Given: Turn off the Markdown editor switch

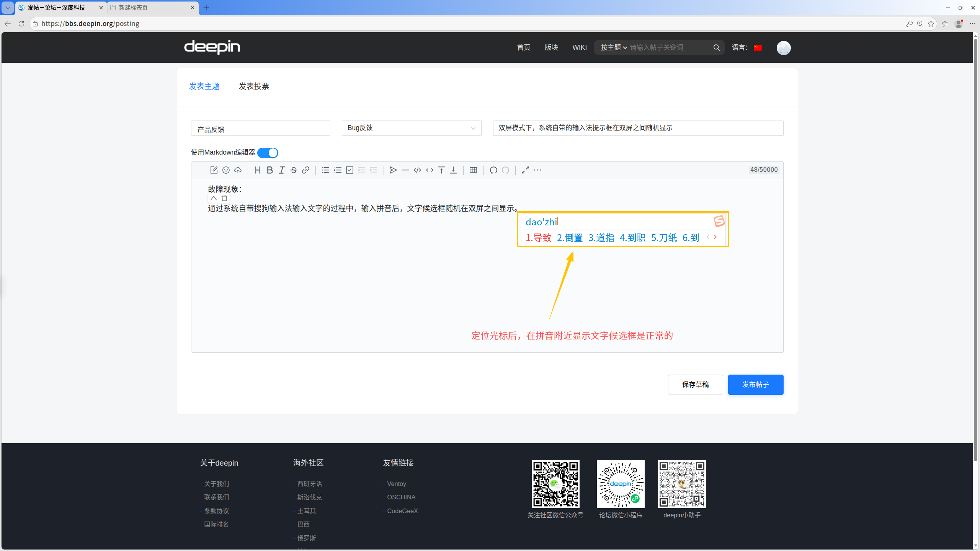Looking at the screenshot, I should (x=268, y=153).
